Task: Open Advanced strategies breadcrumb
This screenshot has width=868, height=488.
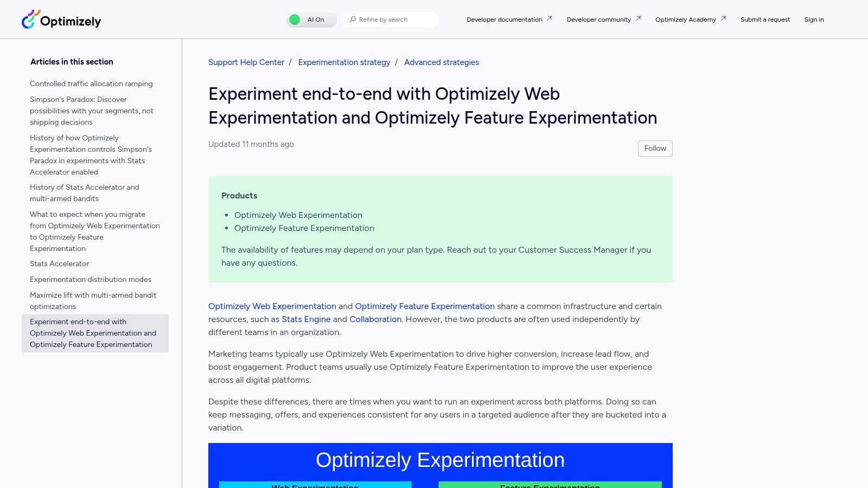Action: 442,62
